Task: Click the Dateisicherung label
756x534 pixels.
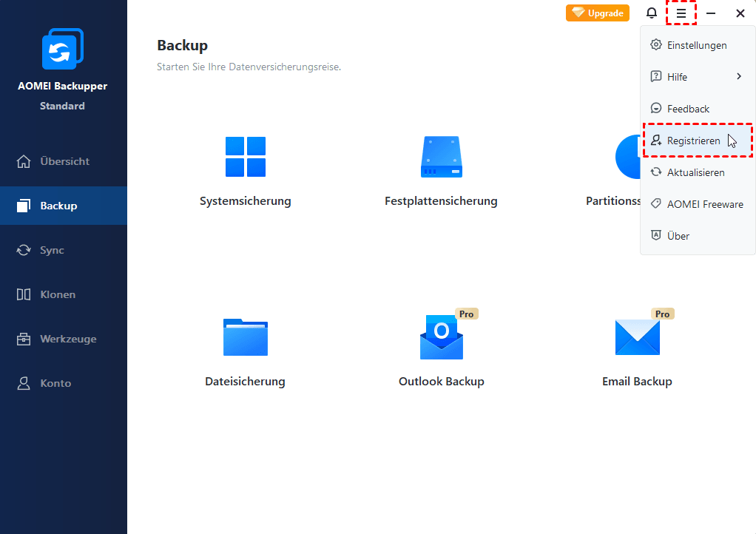Action: [246, 381]
